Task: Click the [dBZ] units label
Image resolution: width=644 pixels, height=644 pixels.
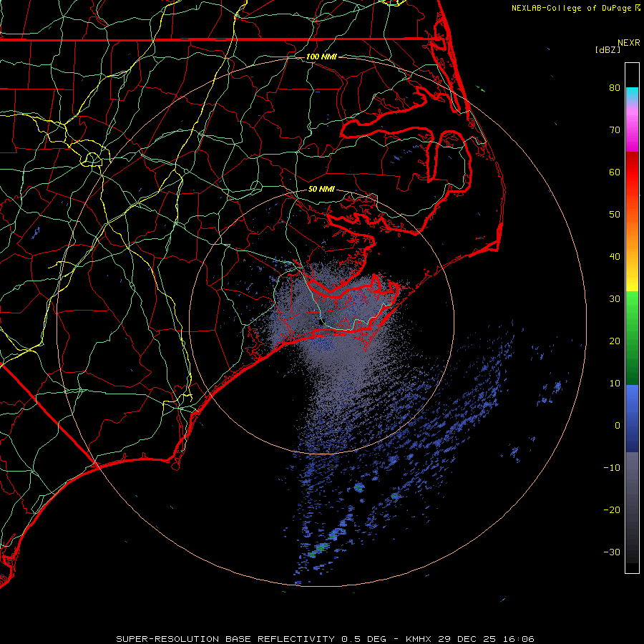Action: point(608,50)
